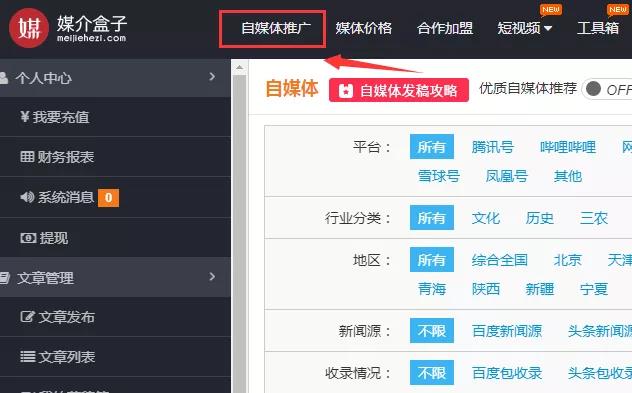Click the list icon beside 文章列表

point(28,356)
